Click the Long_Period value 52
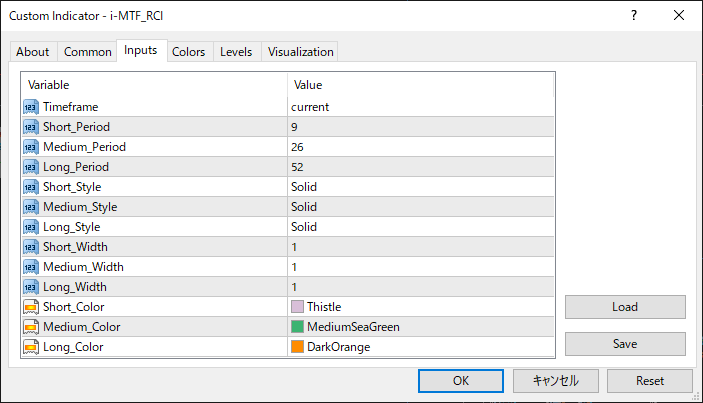Screen dimensions: 703x403 298,166
